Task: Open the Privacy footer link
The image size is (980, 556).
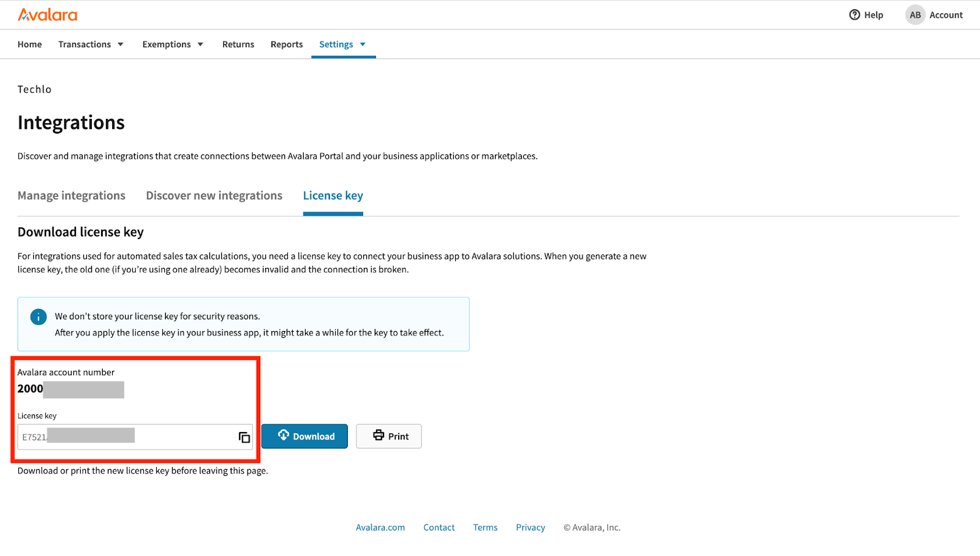Action: [x=530, y=527]
